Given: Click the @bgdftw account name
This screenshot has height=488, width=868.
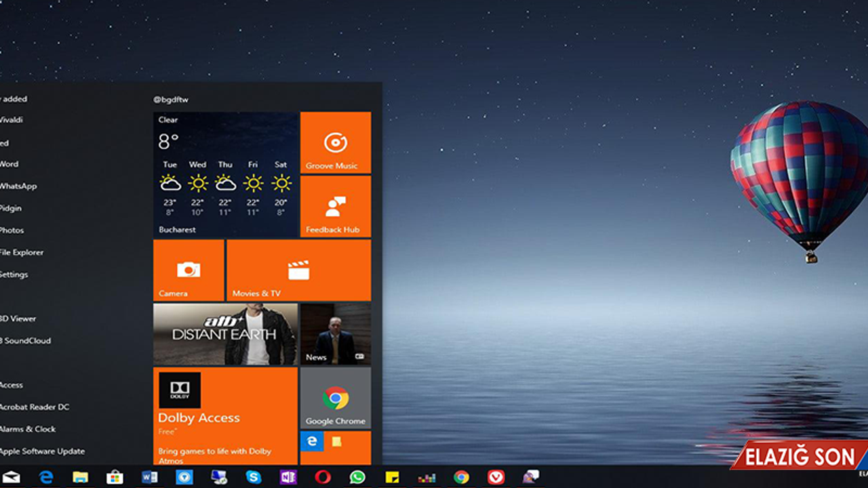Looking at the screenshot, I should pyautogui.click(x=172, y=99).
